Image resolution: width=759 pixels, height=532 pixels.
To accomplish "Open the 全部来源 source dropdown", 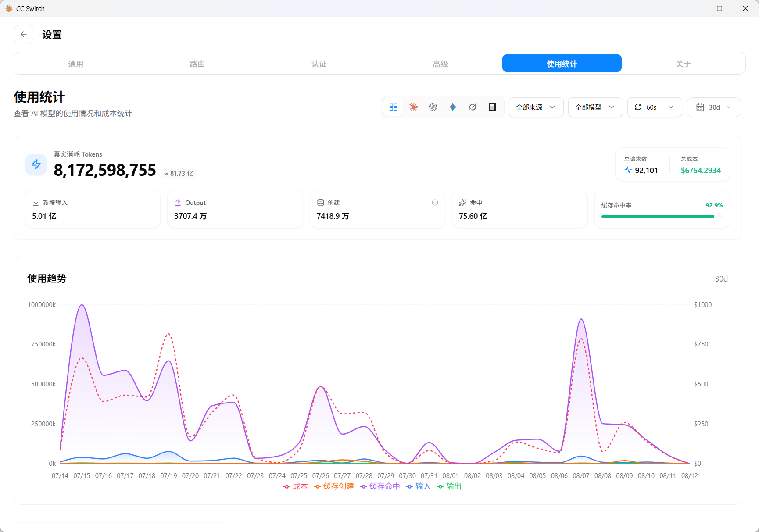I will pos(536,107).
